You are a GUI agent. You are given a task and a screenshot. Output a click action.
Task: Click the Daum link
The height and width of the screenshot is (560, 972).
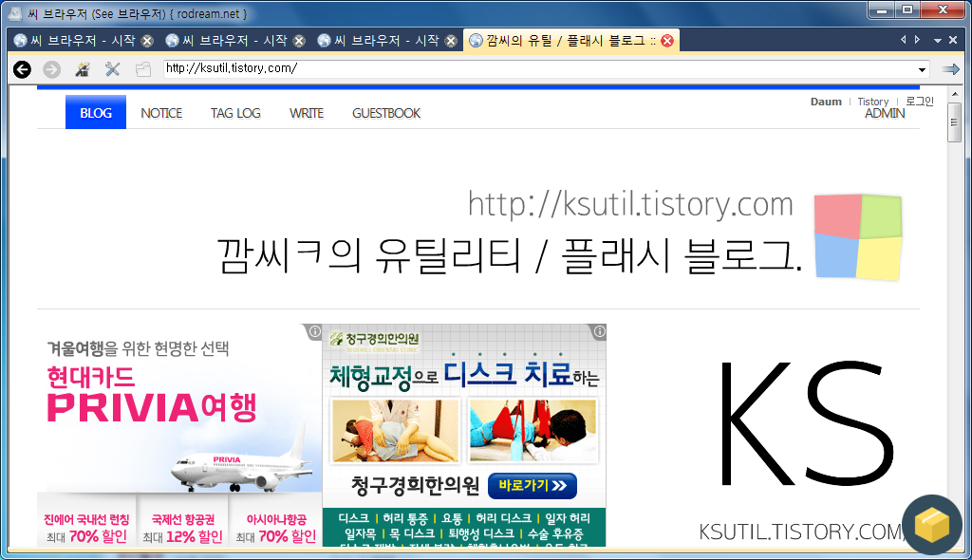pyautogui.click(x=826, y=102)
